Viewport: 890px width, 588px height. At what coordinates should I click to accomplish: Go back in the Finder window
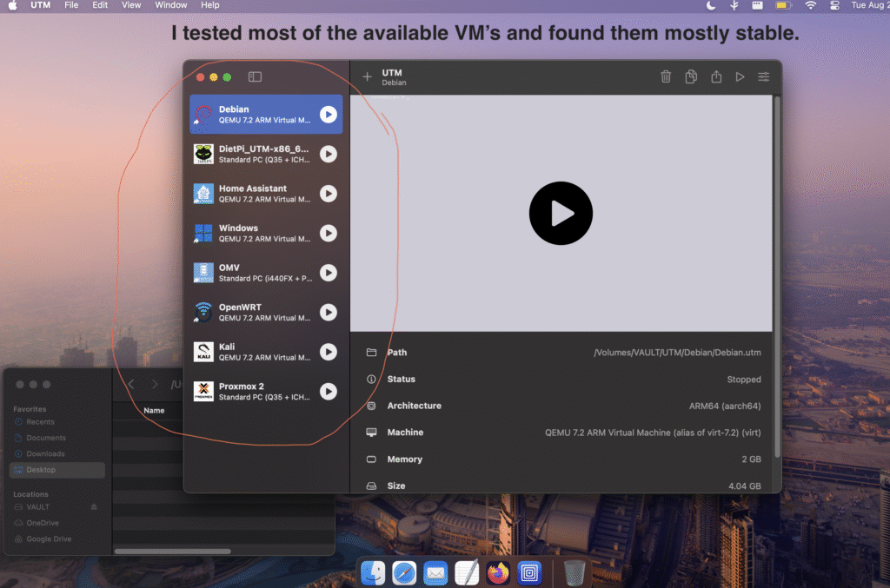131,385
